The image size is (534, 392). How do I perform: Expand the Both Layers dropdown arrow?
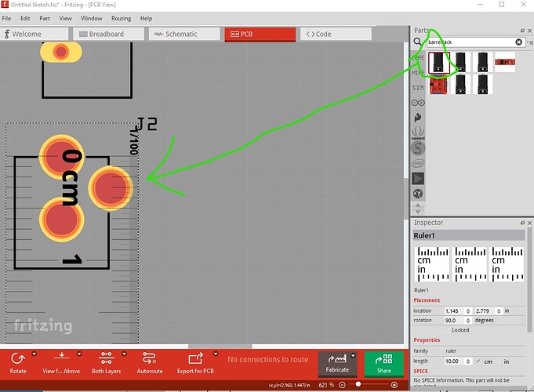[125, 354]
